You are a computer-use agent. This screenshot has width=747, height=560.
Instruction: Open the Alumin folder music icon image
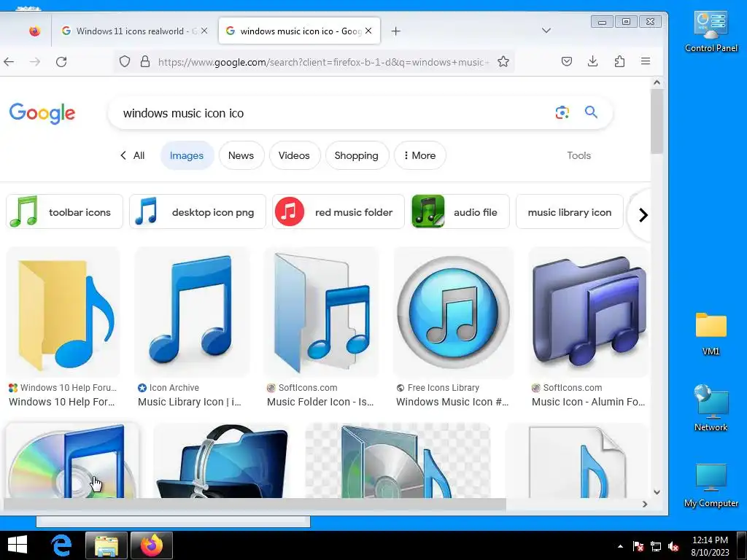click(x=589, y=312)
